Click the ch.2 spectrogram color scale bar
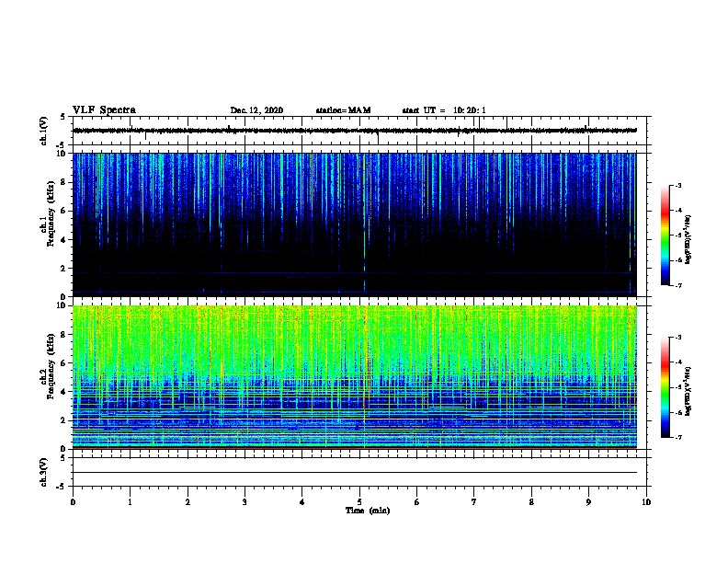Image resolution: width=728 pixels, height=563 pixels. (665, 387)
